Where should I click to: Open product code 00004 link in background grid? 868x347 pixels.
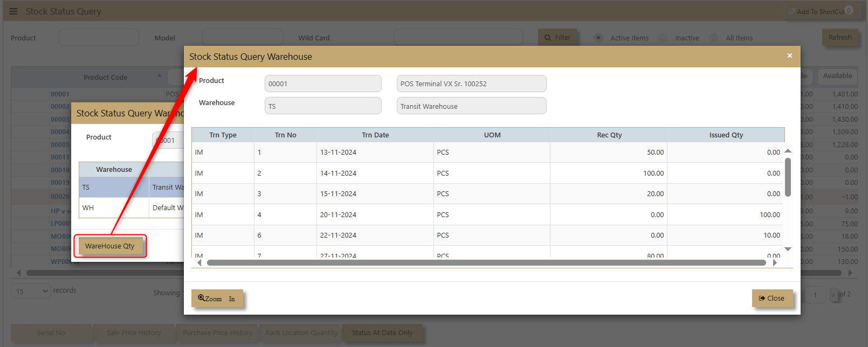(60, 132)
